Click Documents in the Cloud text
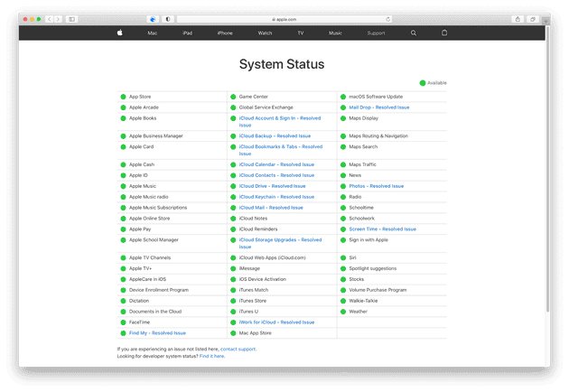This screenshot has width=569, height=392. click(x=155, y=312)
